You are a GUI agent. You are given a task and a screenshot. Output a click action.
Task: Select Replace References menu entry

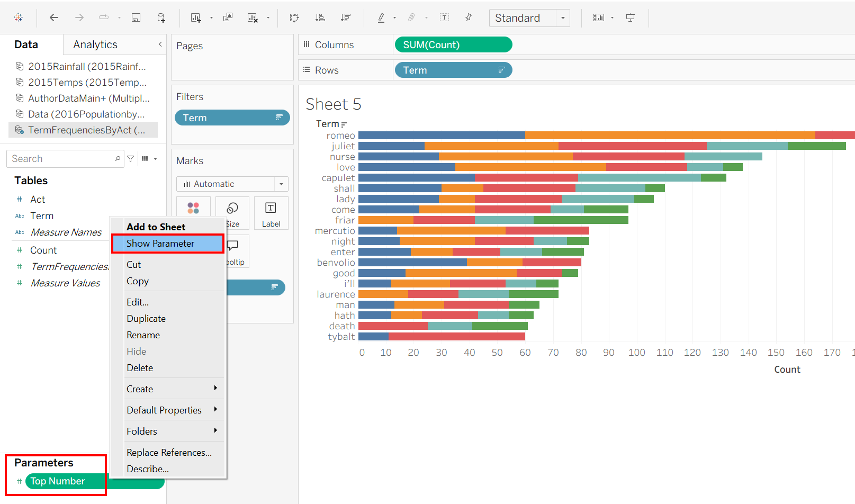(169, 452)
